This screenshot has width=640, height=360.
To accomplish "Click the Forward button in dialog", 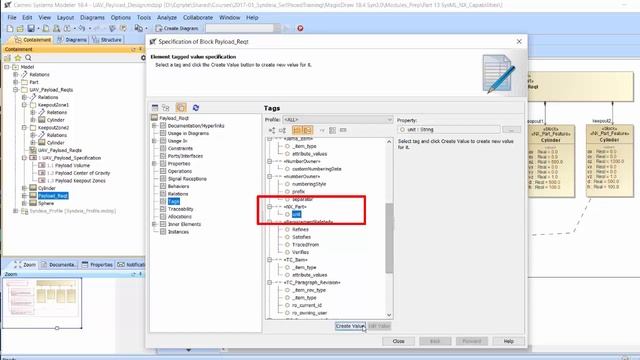I will pyautogui.click(x=472, y=341).
